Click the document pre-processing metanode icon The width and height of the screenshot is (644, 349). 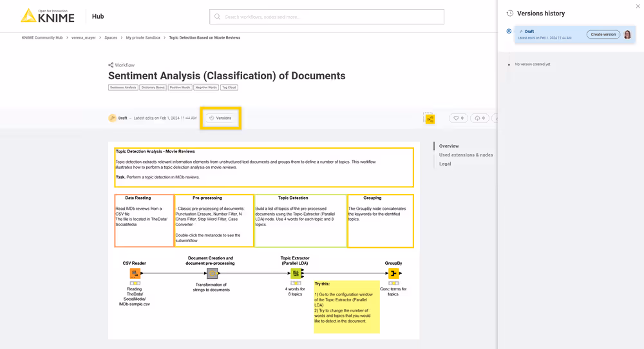(212, 274)
